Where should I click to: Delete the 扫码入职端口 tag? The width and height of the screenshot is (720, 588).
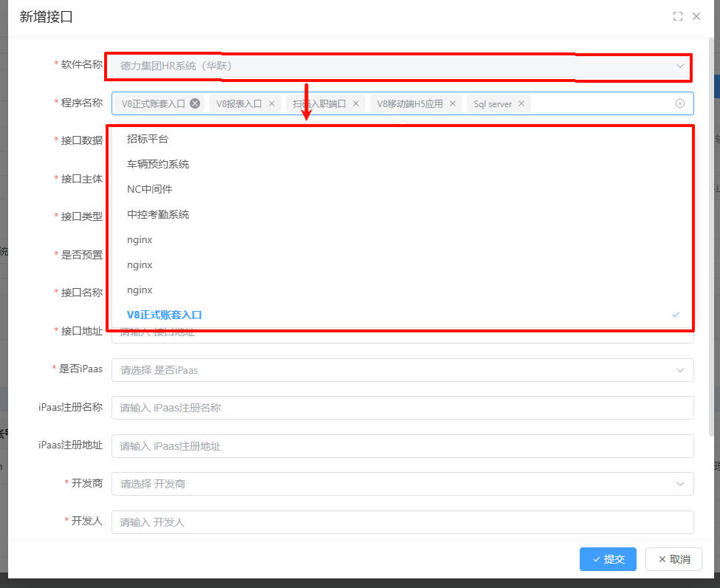[356, 104]
